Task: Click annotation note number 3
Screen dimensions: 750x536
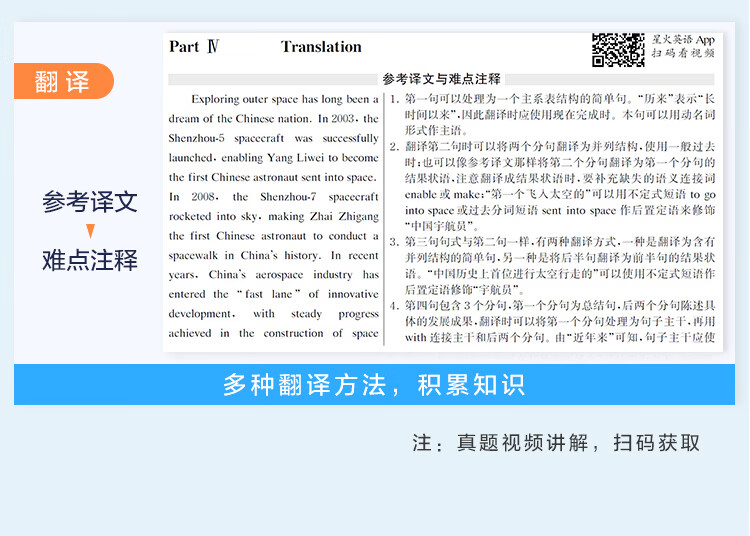Action: pyautogui.click(x=394, y=242)
